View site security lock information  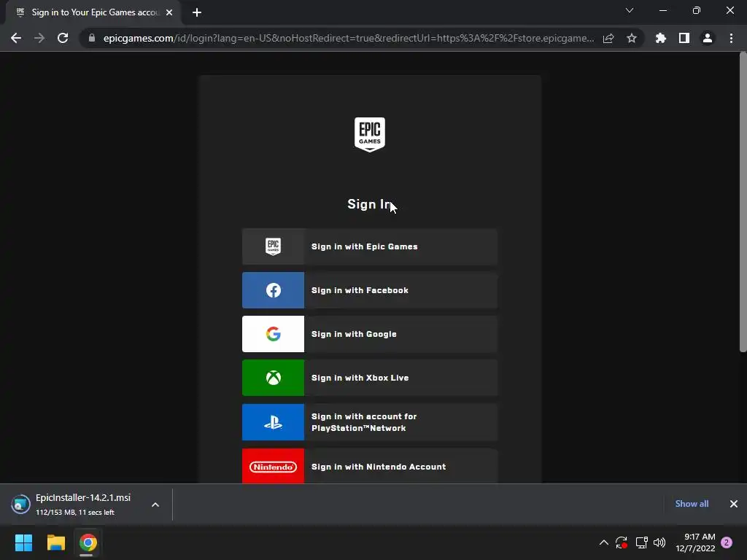click(92, 38)
